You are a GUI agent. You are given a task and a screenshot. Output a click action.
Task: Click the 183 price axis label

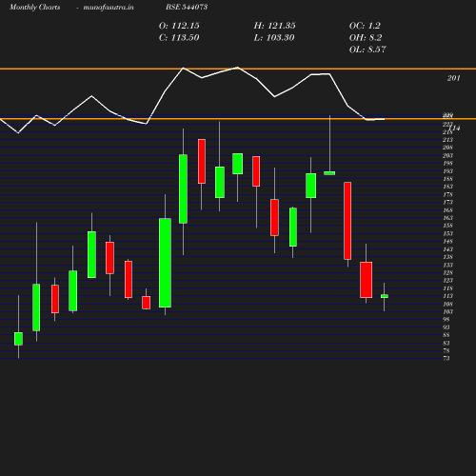pos(448,187)
